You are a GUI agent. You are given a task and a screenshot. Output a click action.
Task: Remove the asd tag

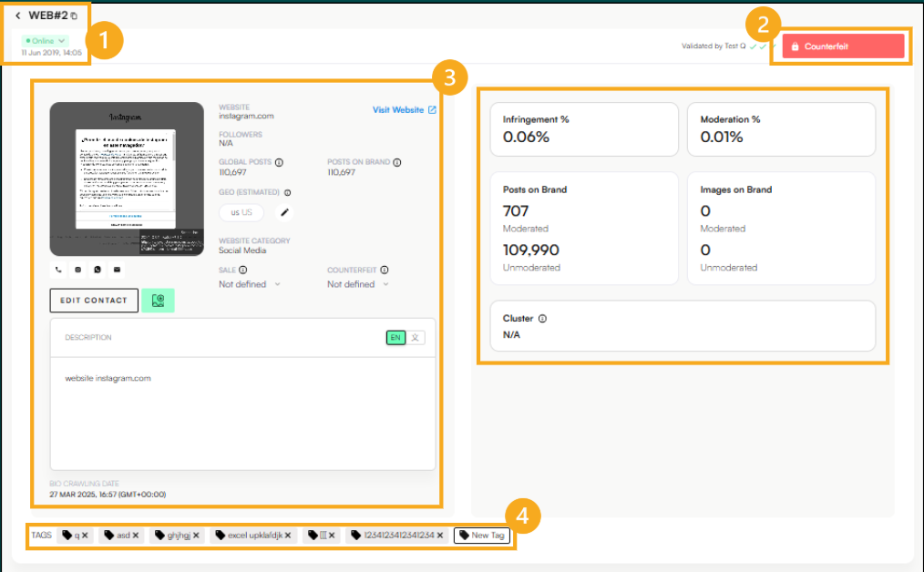136,536
